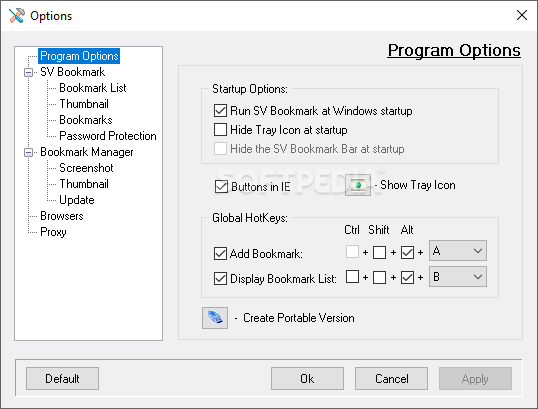Select the SV Bookmark tree item
Image resolution: width=538 pixels, height=409 pixels.
72,72
